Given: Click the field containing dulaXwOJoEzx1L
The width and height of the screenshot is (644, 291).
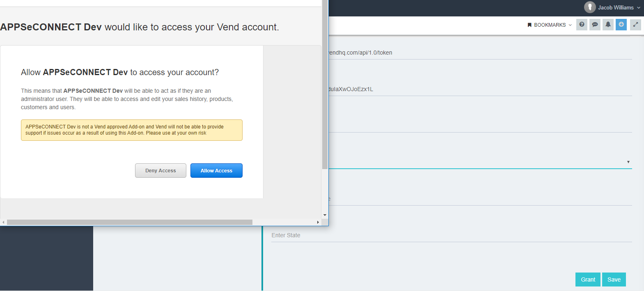Looking at the screenshot, I should 480,89.
